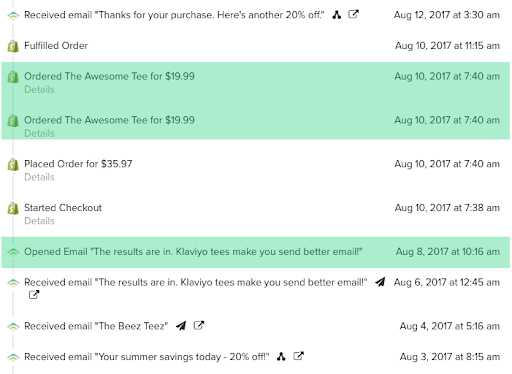This screenshot has height=374, width=512.
Task: Click the flow icon next to "Your summer savings today"
Action: (281, 356)
